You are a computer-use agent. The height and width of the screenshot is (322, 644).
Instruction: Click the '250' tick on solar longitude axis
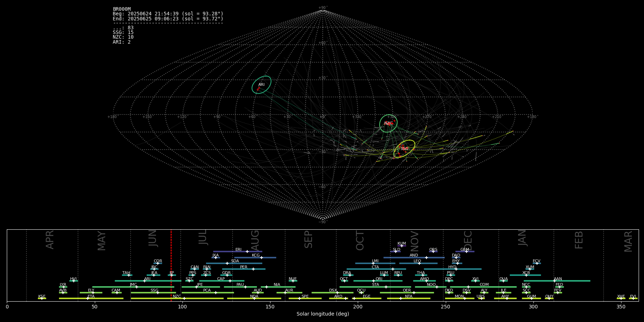(x=445, y=307)
